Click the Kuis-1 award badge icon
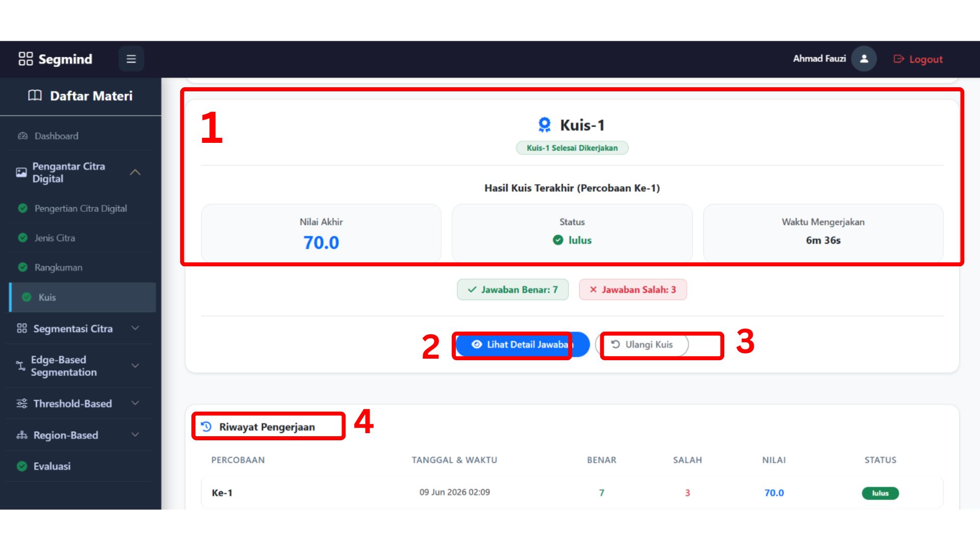The width and height of the screenshot is (980, 551). tap(545, 124)
